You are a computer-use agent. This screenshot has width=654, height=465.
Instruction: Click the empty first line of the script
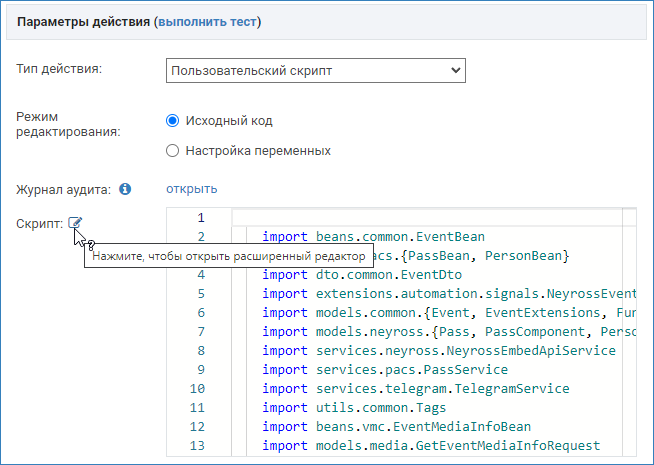coord(430,218)
